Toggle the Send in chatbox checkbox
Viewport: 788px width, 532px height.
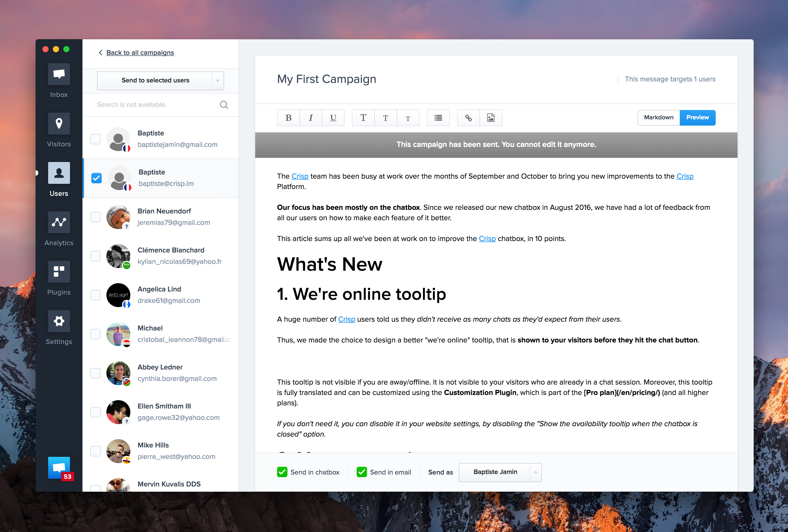[x=282, y=472]
